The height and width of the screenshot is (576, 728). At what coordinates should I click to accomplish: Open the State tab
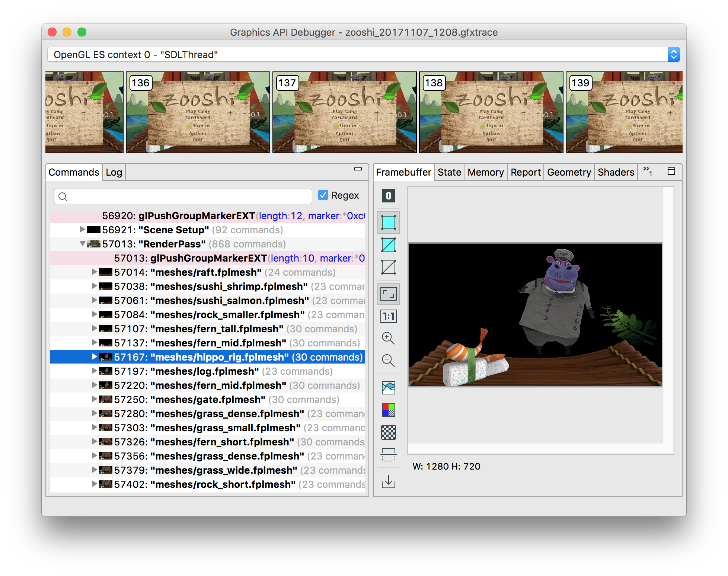point(449,172)
